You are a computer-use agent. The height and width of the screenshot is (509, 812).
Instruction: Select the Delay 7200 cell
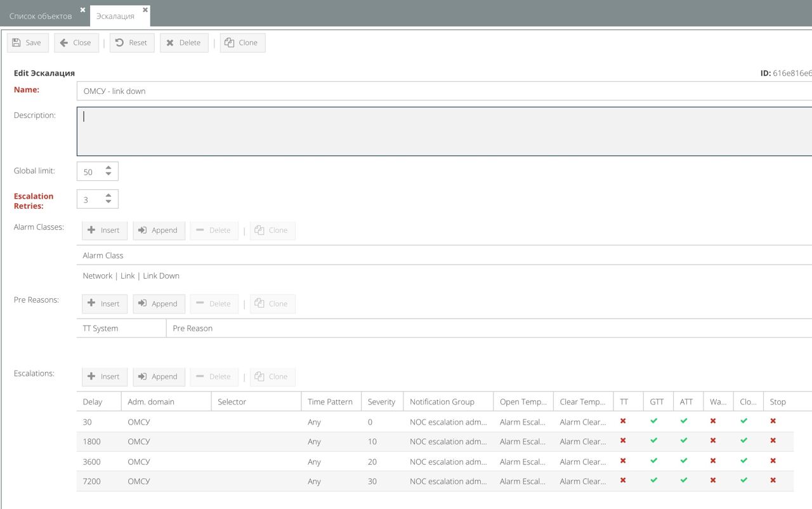[99, 481]
